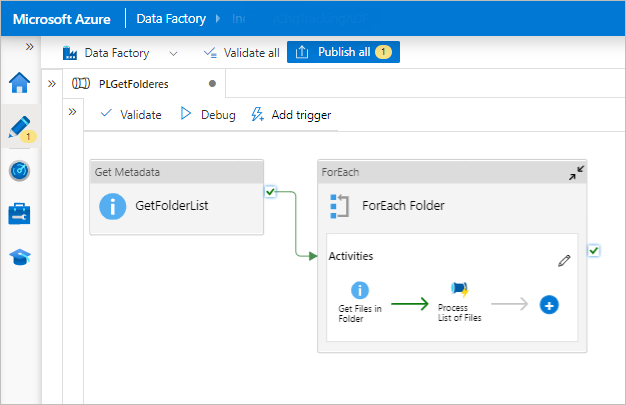Expand the factory resources pane

[52, 83]
